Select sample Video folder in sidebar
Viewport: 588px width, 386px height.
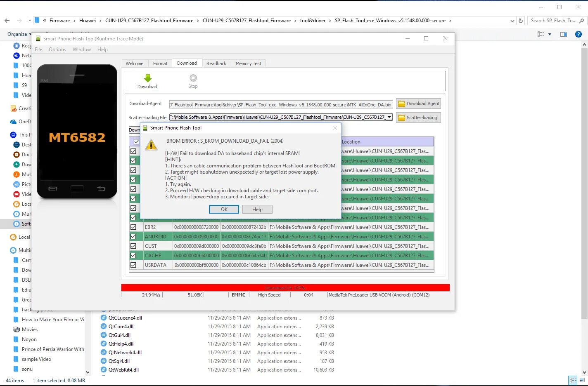point(36,359)
